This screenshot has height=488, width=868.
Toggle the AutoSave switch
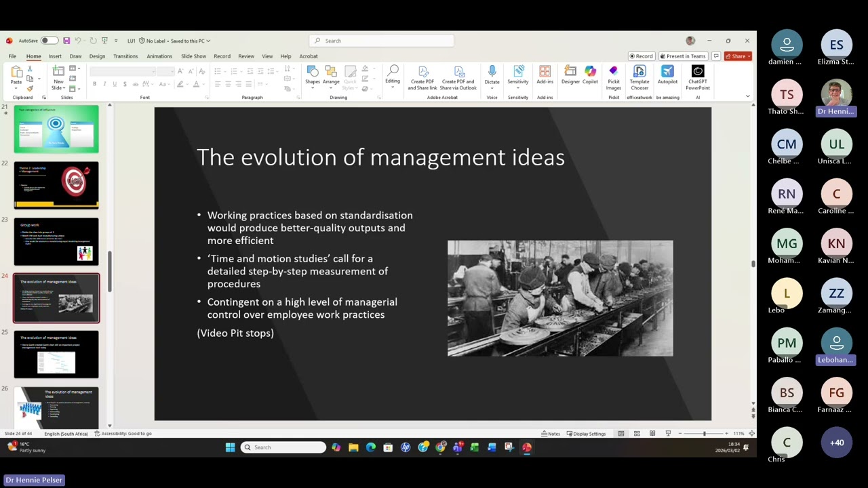click(48, 41)
